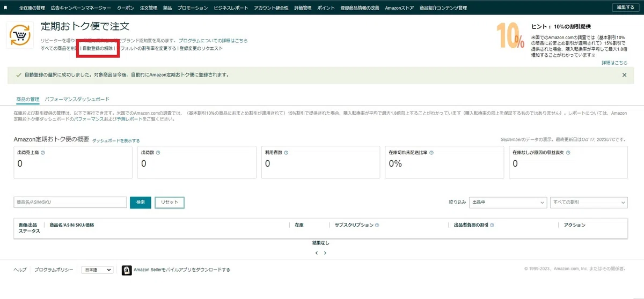Image resolution: width=644 pixels, height=299 pixels.
Task: Click the info icon beside 出品者負担の割引 column
Action: click(492, 226)
